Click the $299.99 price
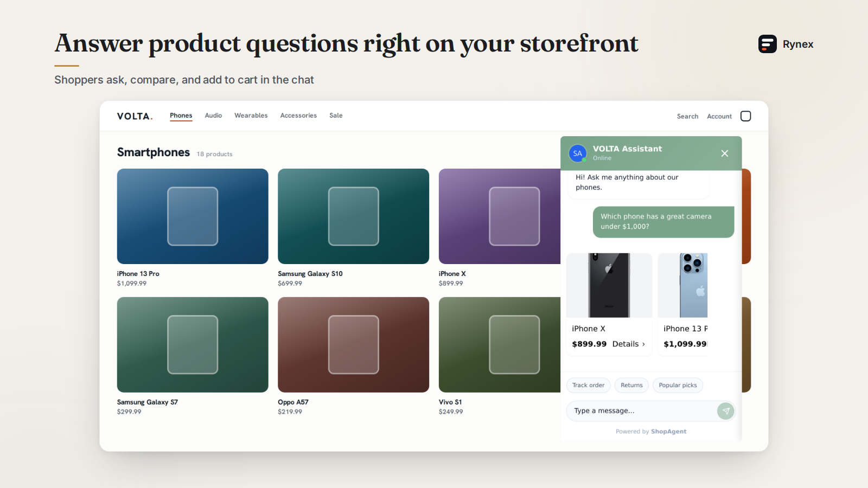868x488 pixels. click(x=129, y=412)
